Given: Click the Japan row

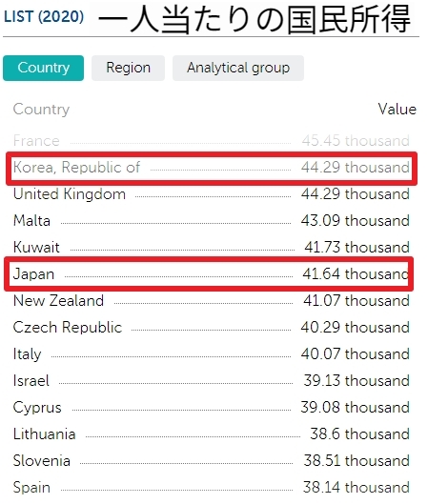Looking at the screenshot, I should (x=212, y=274).
